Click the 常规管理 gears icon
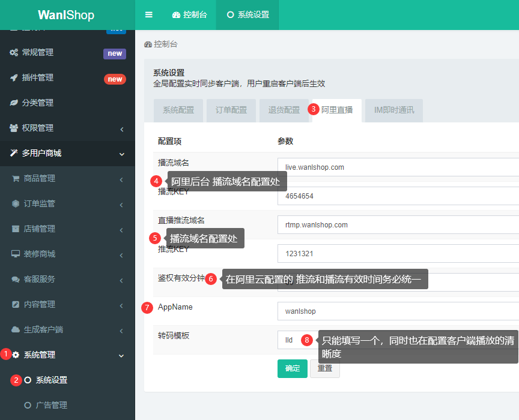The height and width of the screenshot is (420, 519). tap(14, 53)
